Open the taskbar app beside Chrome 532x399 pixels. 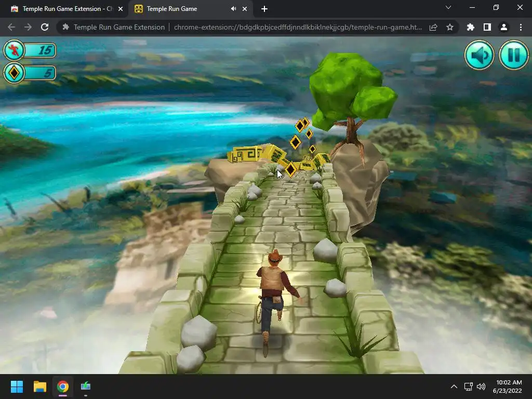pos(86,387)
